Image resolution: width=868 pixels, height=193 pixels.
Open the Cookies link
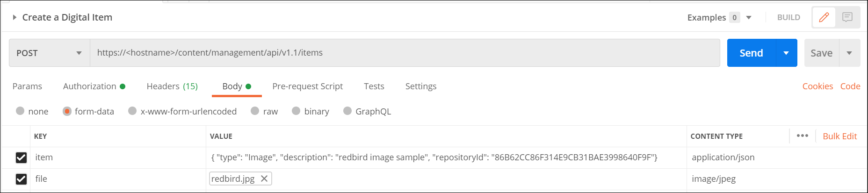[817, 86]
